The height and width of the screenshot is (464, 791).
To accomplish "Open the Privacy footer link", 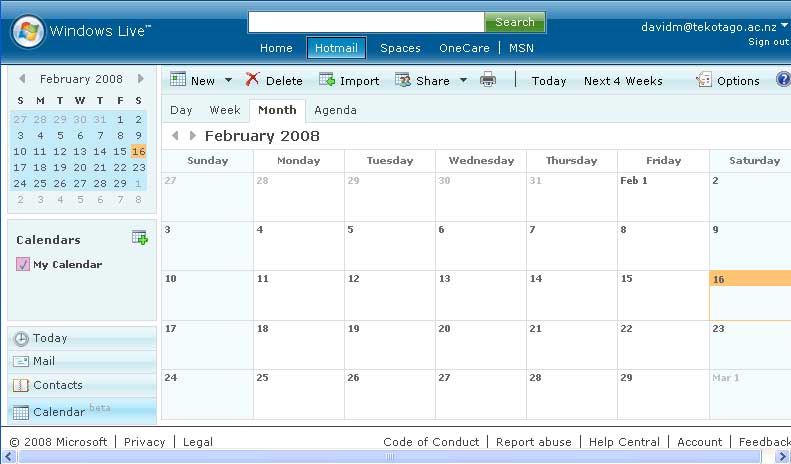I will coord(144,442).
